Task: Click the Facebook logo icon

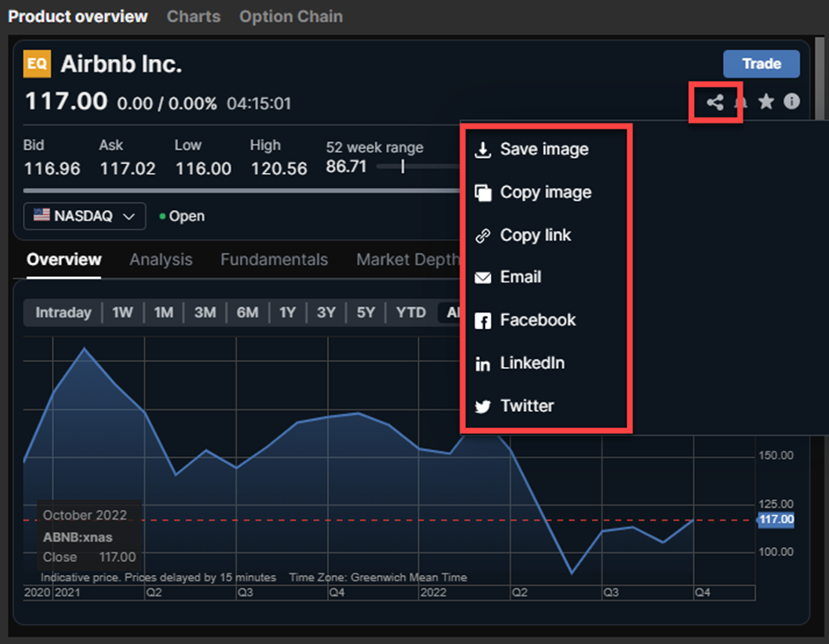Action: tap(482, 321)
